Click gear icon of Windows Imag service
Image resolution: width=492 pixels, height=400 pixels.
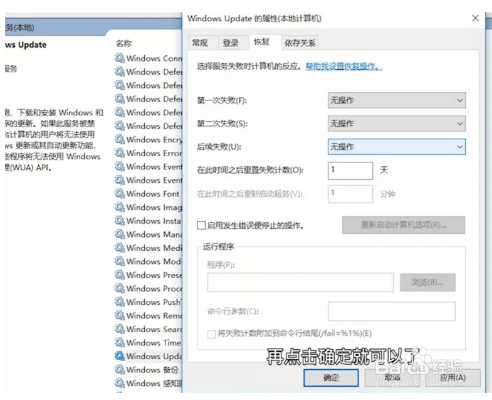pyautogui.click(x=120, y=207)
